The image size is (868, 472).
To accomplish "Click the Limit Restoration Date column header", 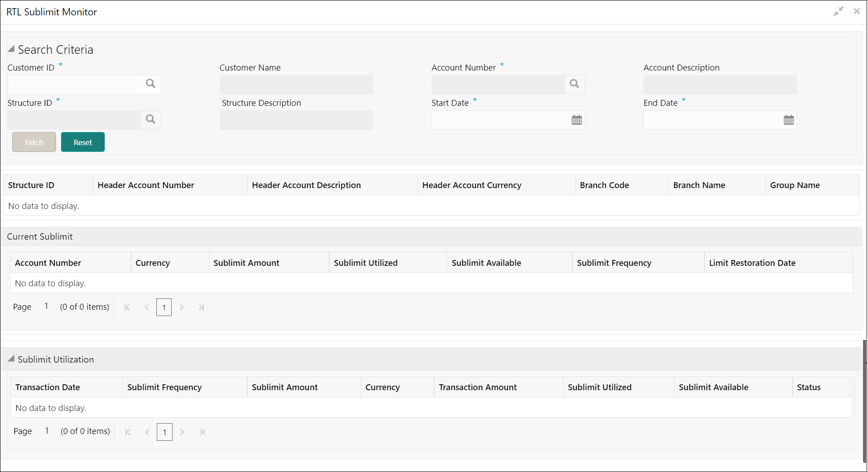I will click(779, 263).
